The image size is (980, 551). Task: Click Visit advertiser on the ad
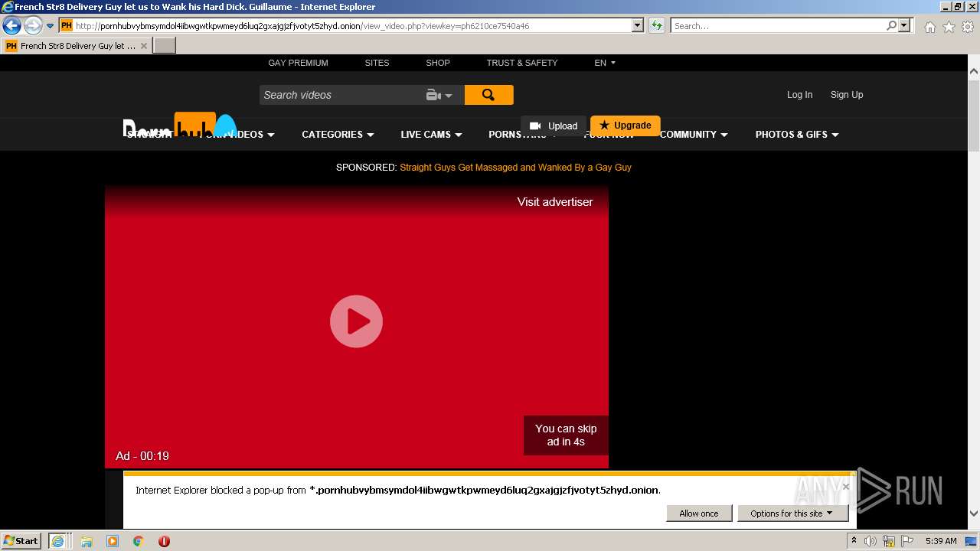(555, 202)
